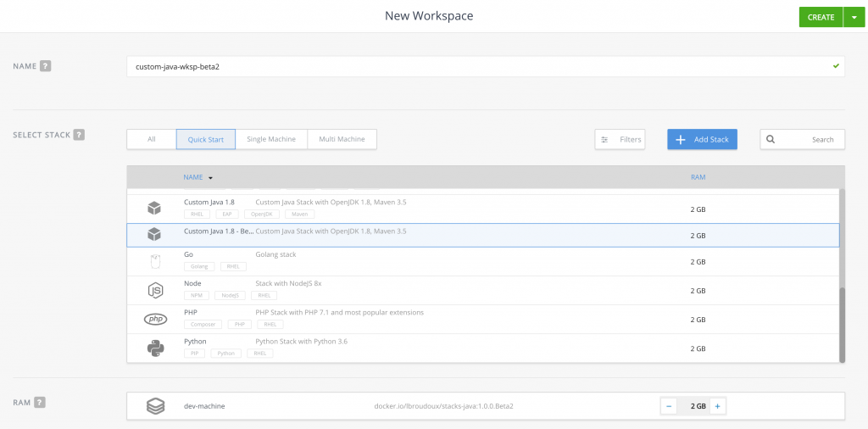Click the PHP logo icon
The image size is (868, 429).
(155, 319)
